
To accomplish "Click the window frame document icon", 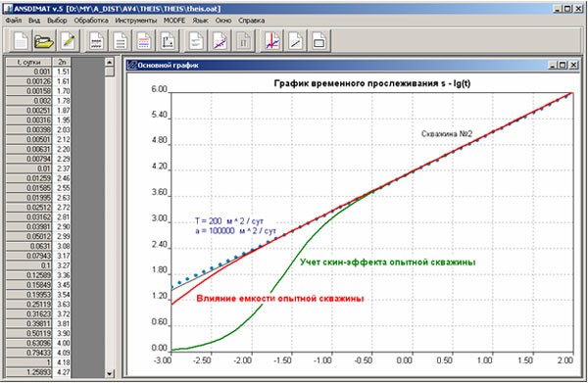I will point(319,41).
